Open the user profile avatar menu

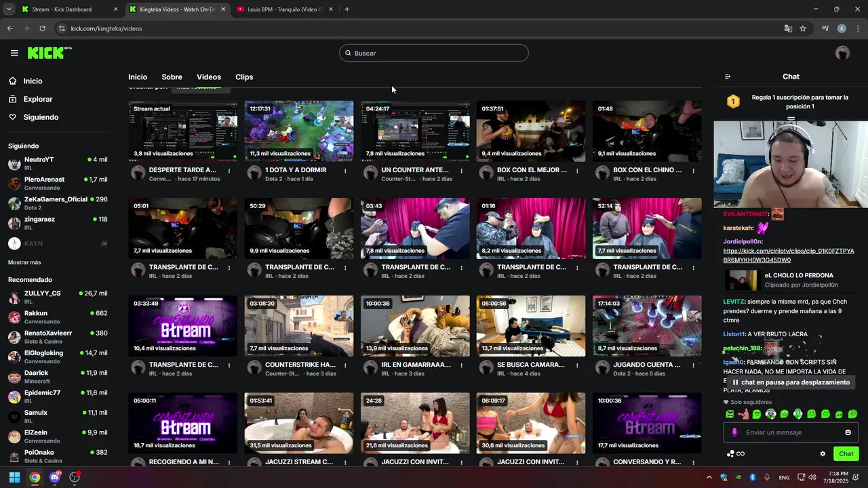point(842,53)
